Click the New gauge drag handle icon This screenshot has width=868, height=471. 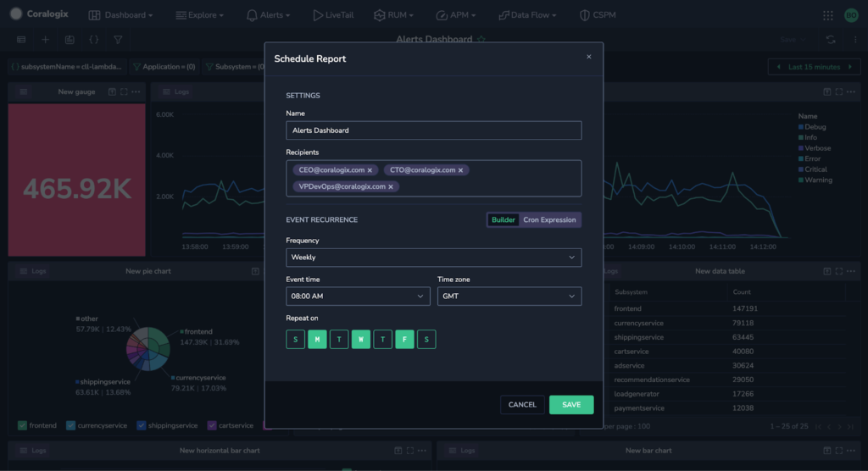click(x=23, y=91)
